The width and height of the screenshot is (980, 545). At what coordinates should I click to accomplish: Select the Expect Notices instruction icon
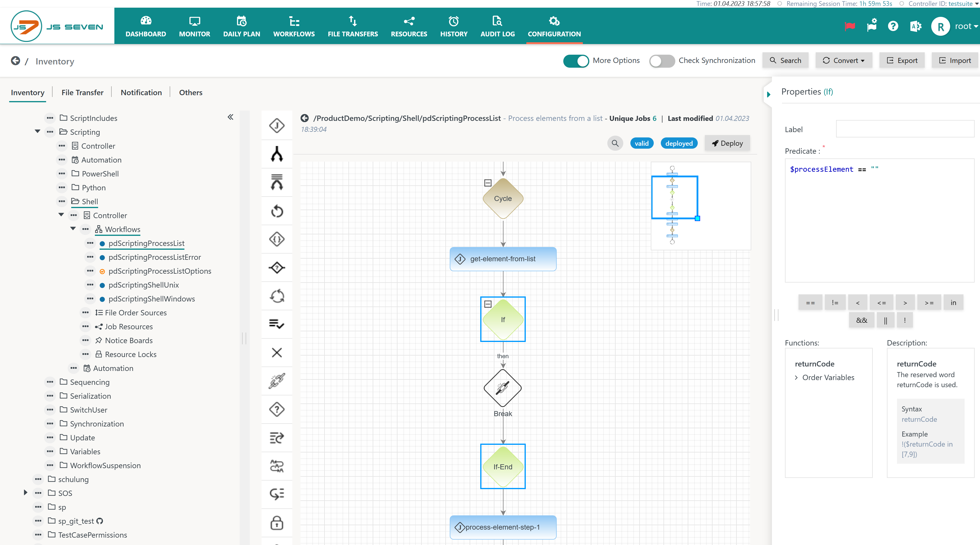[277, 494]
